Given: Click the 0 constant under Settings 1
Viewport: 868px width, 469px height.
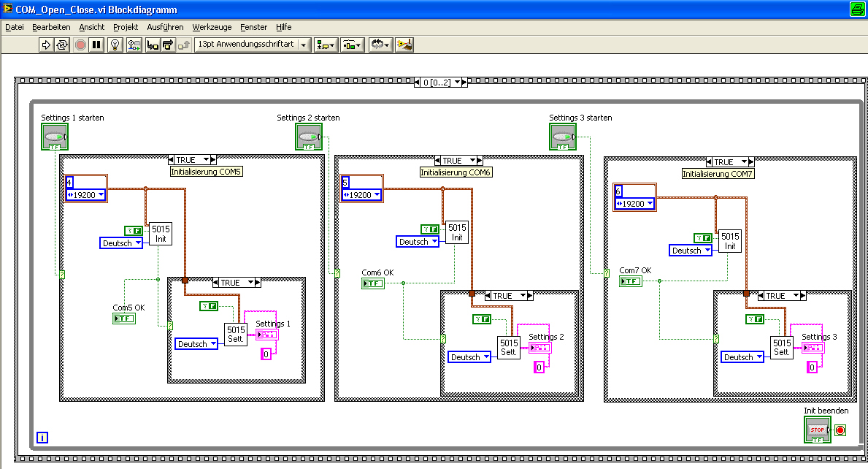Looking at the screenshot, I should coord(266,354).
